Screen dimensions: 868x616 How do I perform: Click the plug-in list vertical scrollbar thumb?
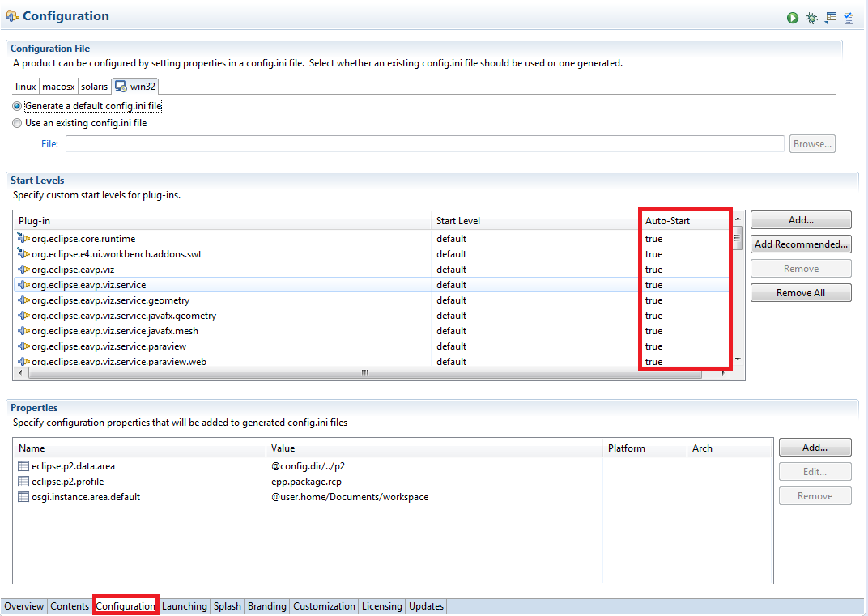point(738,239)
